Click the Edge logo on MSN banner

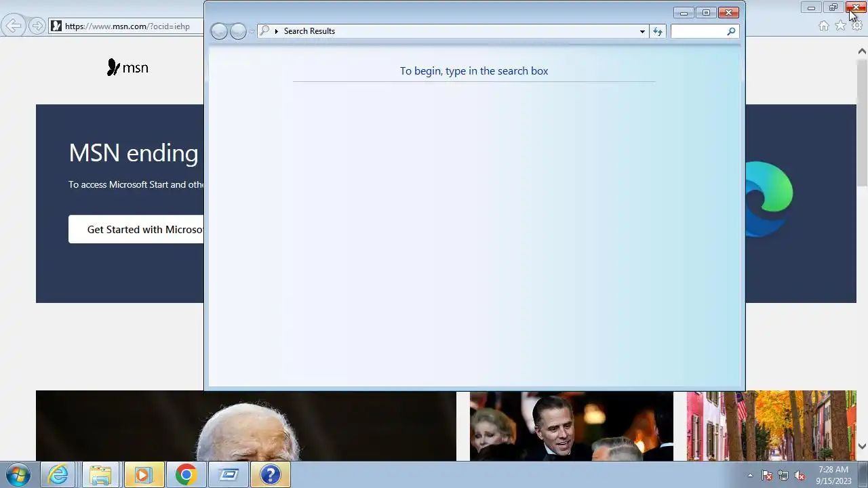tap(769, 199)
